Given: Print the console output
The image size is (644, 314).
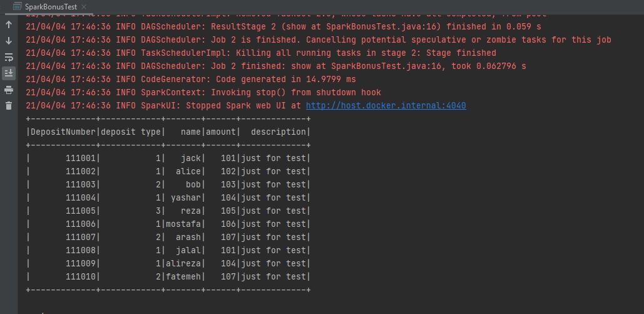Looking at the screenshot, I should coord(9,90).
